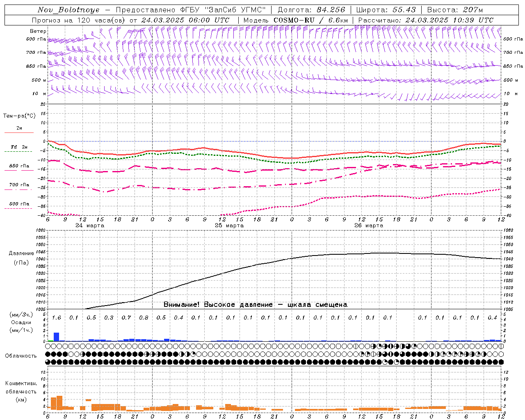Click the "Долгота: 84.256" longitude value
This screenshot has width=525, height=420.
312,10
